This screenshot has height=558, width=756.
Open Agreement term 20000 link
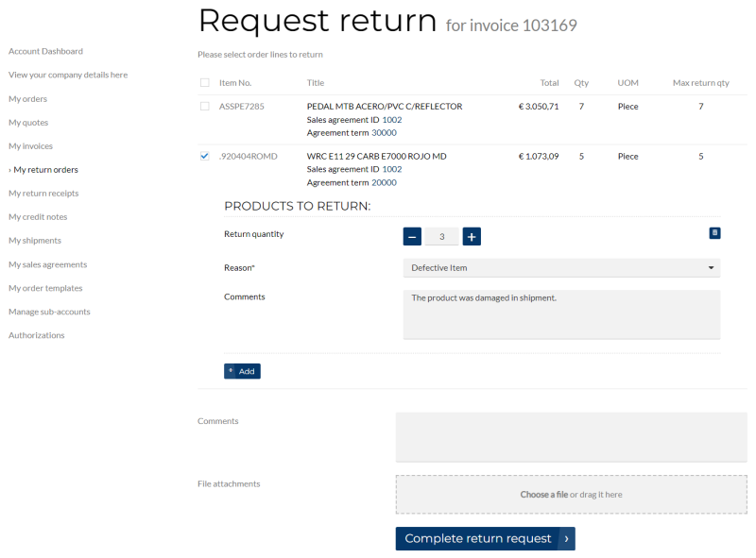tap(384, 182)
